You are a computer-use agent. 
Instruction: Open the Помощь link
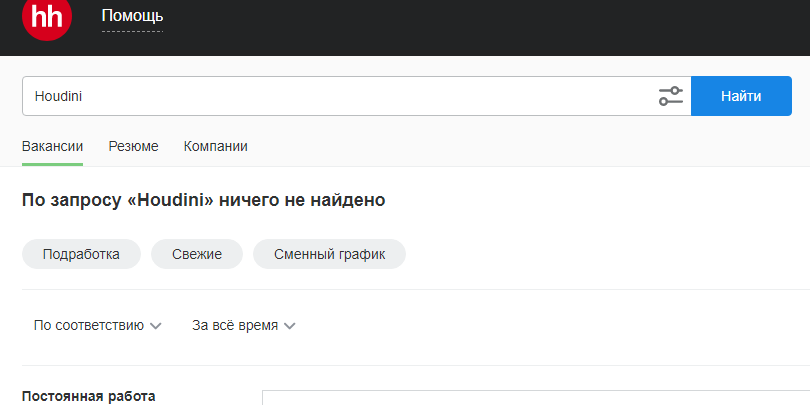pos(132,16)
